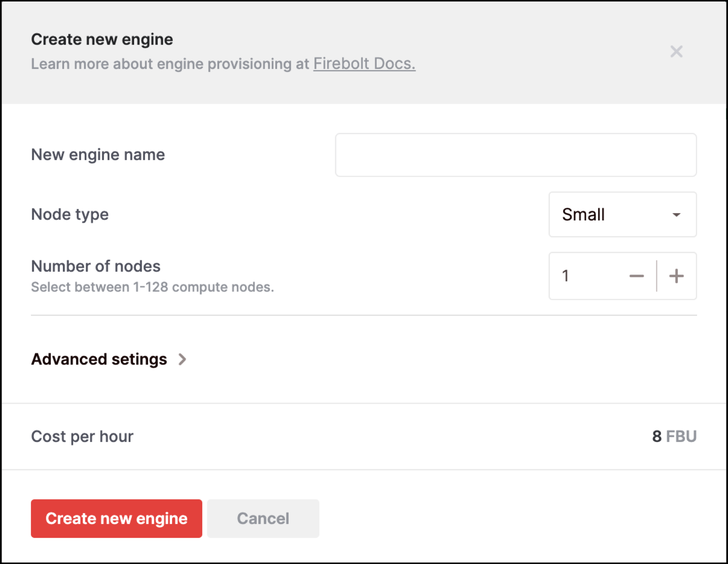This screenshot has width=728, height=564.
Task: Open the Firebolt Docs link
Action: click(364, 64)
